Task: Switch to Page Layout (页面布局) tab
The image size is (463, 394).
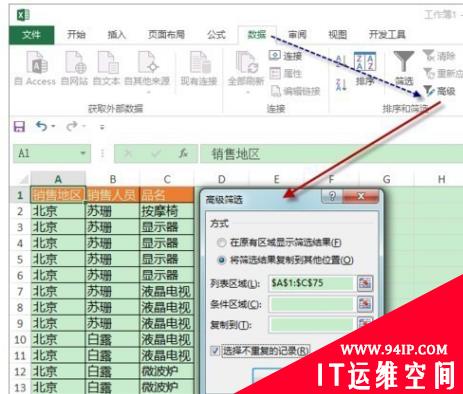Action: (166, 35)
